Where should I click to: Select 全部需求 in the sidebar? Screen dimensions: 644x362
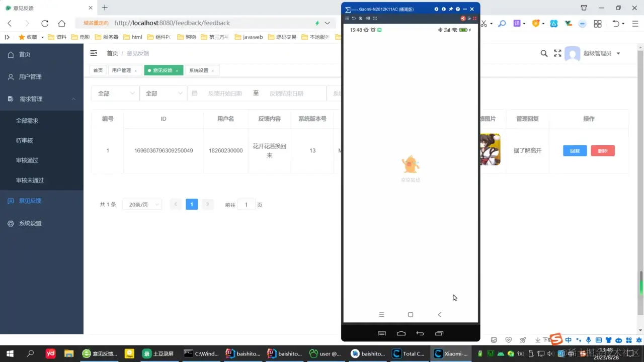42,121
